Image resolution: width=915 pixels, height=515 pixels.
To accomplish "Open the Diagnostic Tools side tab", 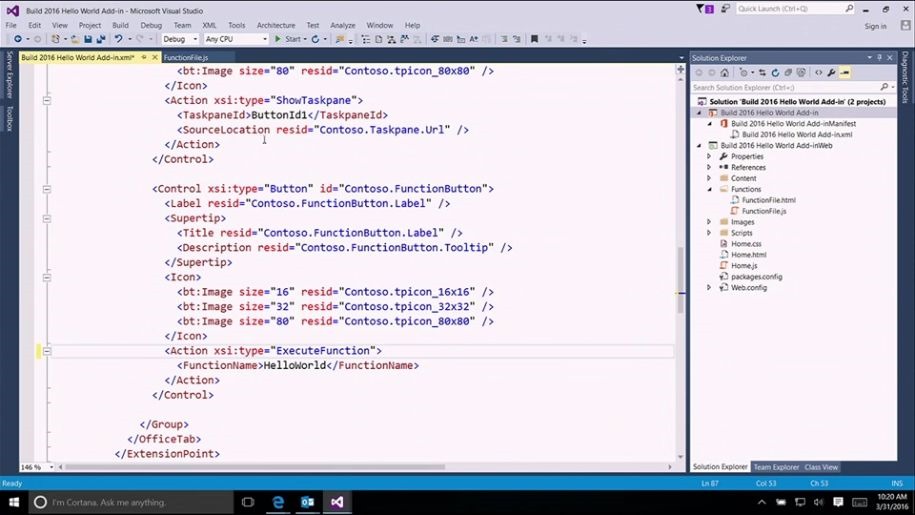I will 905,78.
